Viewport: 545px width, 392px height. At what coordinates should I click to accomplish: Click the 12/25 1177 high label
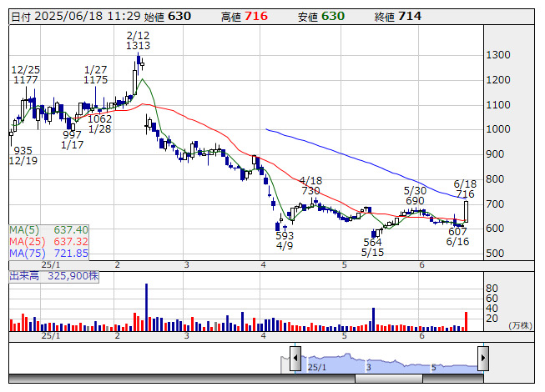[x=25, y=75]
